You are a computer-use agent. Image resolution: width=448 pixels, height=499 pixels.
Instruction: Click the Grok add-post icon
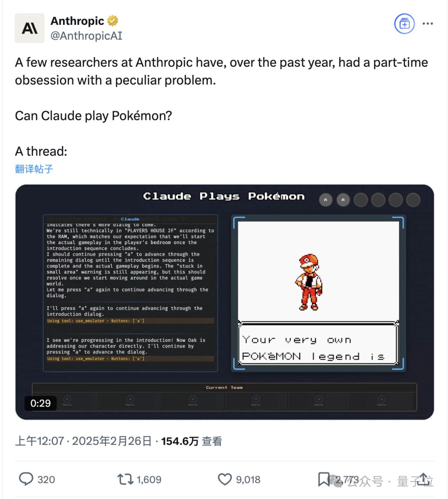pos(404,24)
